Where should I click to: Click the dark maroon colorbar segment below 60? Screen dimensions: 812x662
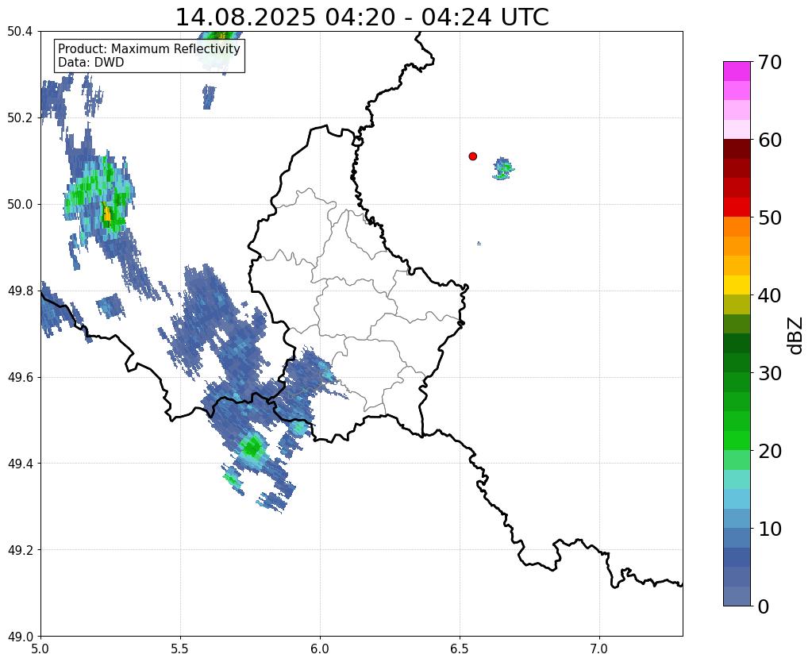coord(737,149)
